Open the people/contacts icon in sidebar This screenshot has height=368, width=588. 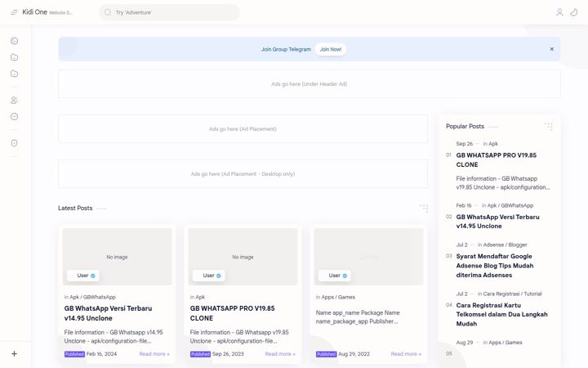coord(14,101)
